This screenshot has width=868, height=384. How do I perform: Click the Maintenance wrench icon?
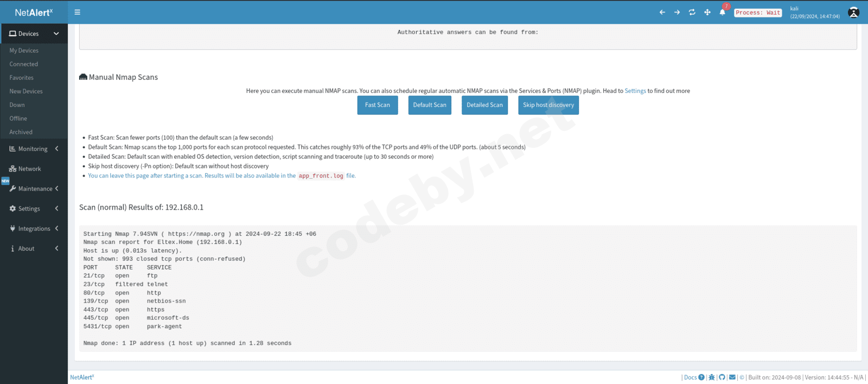coord(12,188)
